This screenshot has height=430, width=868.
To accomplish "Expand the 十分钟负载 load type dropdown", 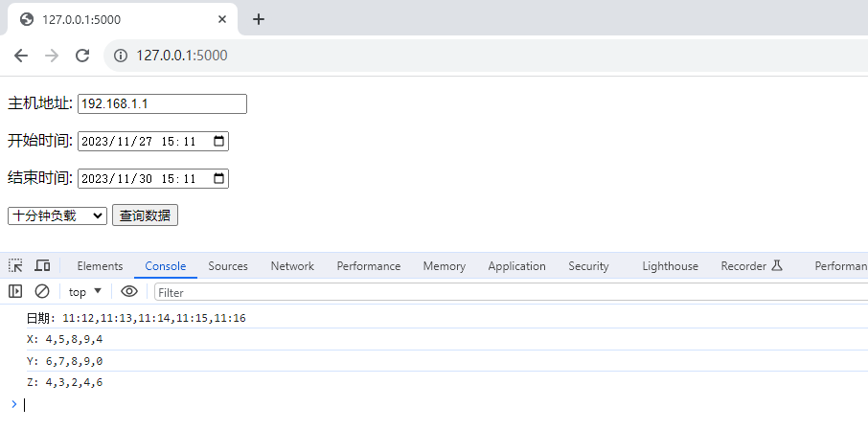I will (x=57, y=215).
